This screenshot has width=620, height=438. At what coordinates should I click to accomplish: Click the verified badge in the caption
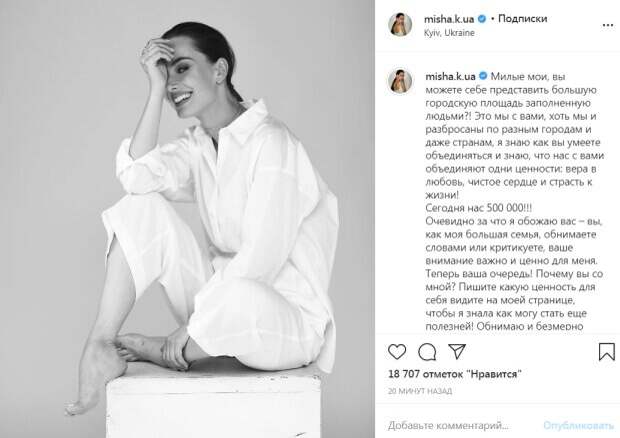[x=483, y=76]
